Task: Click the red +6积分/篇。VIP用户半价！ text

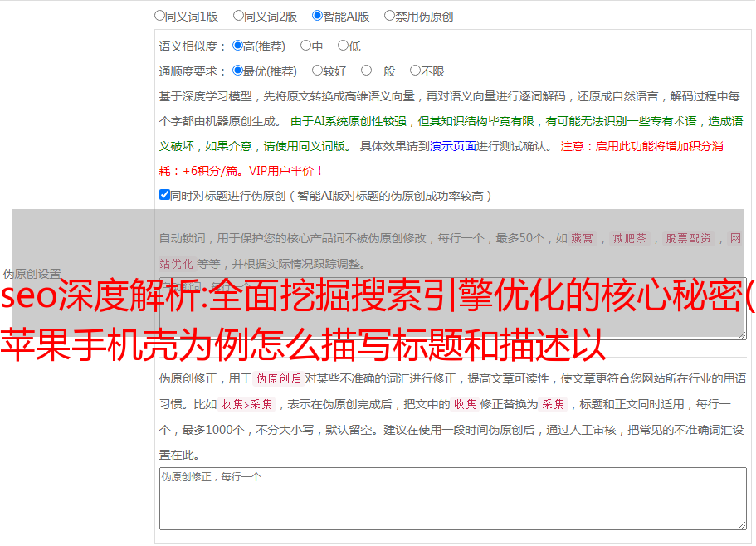Action: pyautogui.click(x=252, y=171)
